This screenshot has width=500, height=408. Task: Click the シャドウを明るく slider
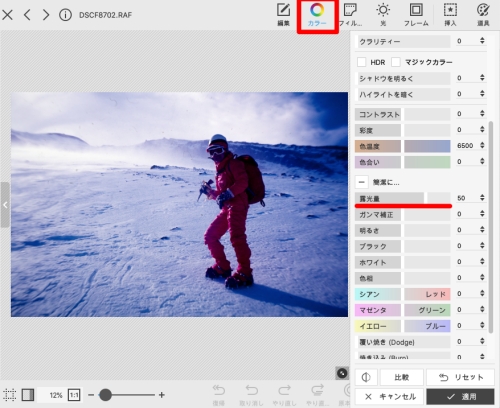[403, 78]
